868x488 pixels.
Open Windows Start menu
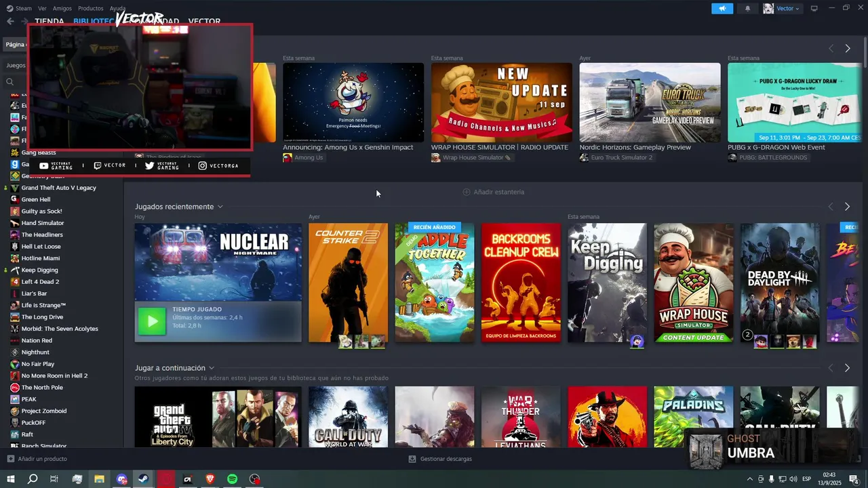tap(10, 479)
